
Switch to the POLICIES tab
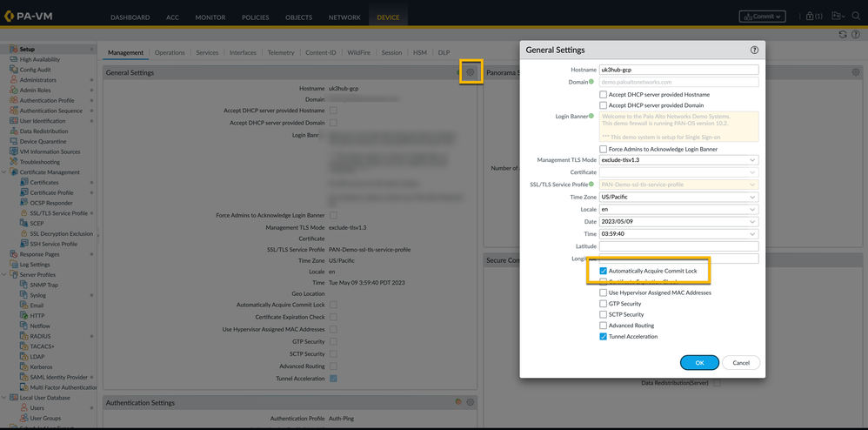256,17
